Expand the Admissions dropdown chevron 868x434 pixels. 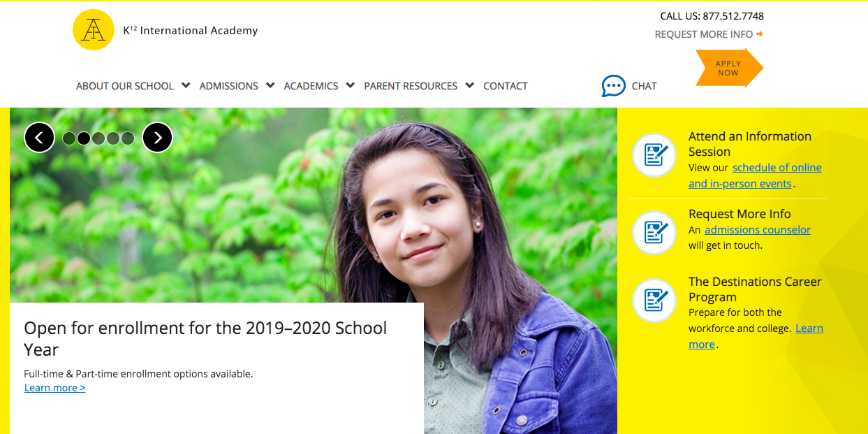270,85
